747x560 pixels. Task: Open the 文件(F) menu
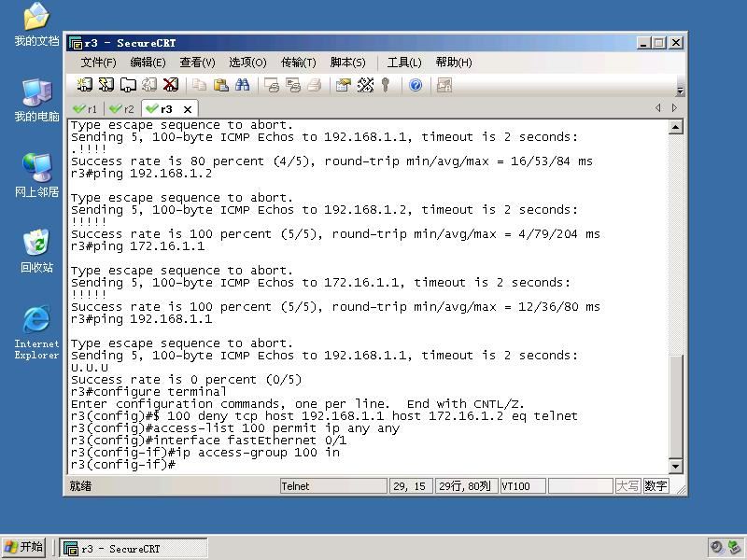98,63
